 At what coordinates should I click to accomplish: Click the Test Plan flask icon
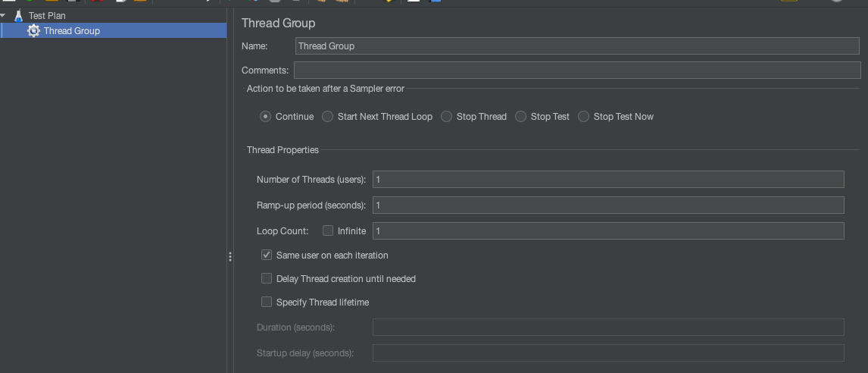pos(19,15)
